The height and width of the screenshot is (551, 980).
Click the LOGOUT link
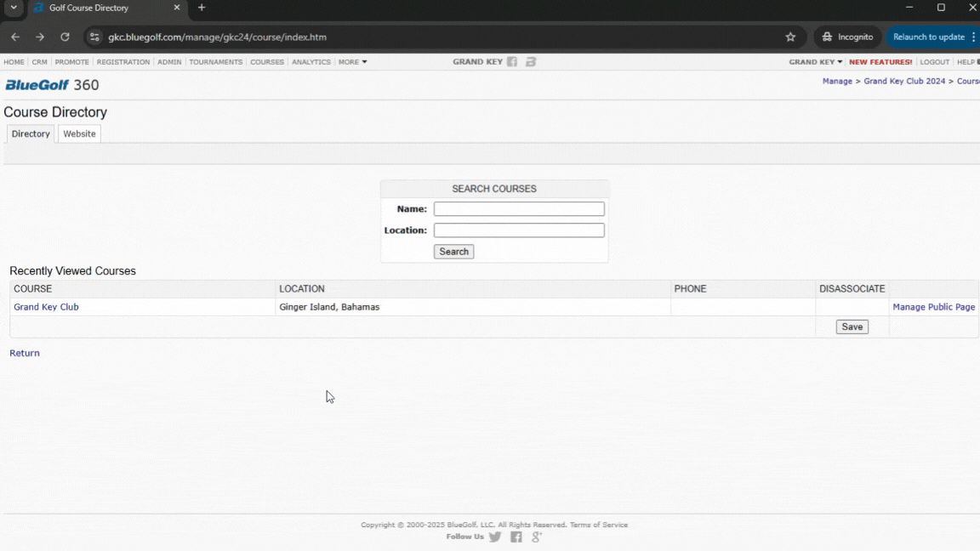[x=934, y=62]
